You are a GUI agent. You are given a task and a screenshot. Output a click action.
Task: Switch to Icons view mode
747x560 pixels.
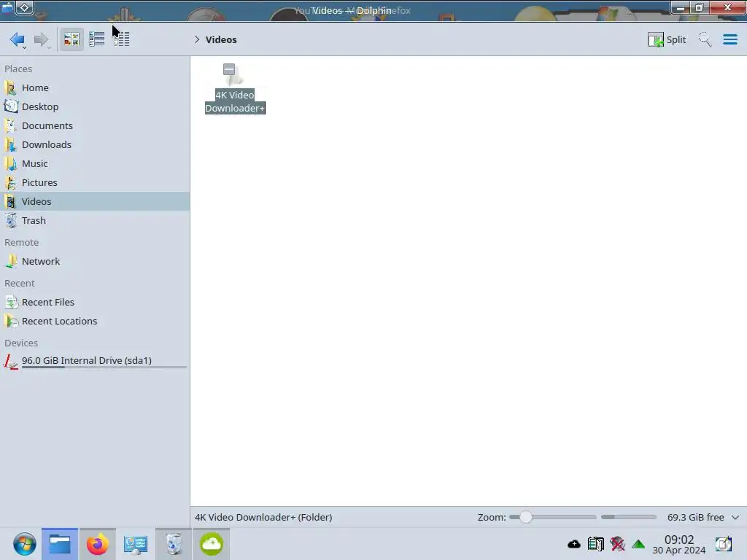click(x=71, y=39)
